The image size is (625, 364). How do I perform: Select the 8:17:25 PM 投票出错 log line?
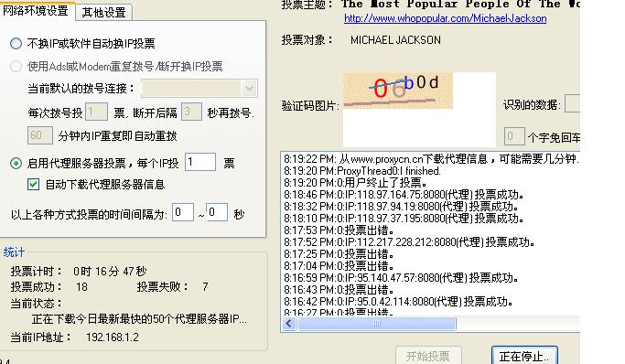339,254
